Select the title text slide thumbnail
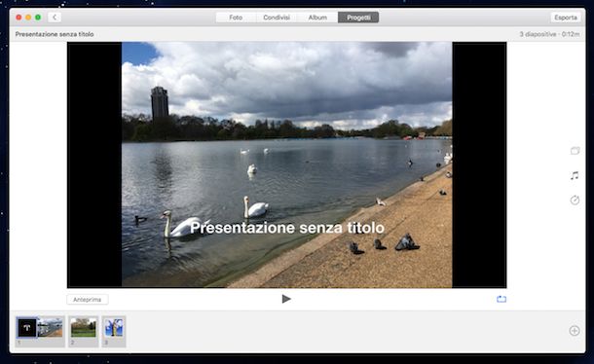 point(27,328)
